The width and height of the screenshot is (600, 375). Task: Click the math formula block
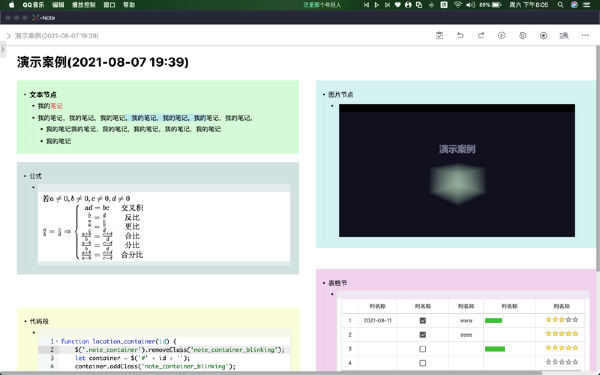coord(164,227)
